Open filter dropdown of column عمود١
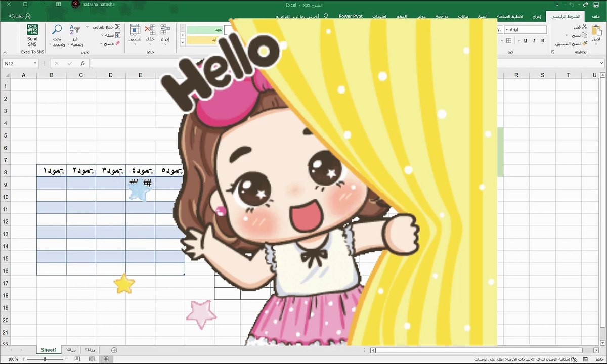Image resolution: width=607 pixels, height=364 pixels. 63,173
